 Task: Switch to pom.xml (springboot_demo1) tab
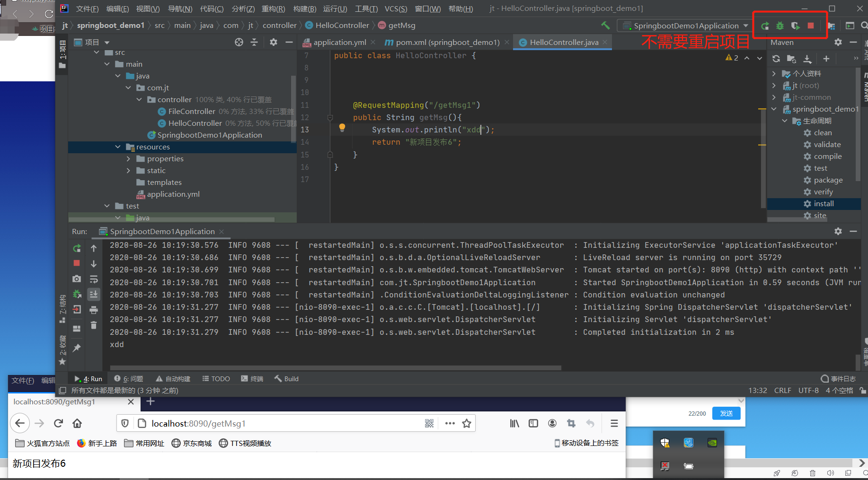click(x=447, y=42)
